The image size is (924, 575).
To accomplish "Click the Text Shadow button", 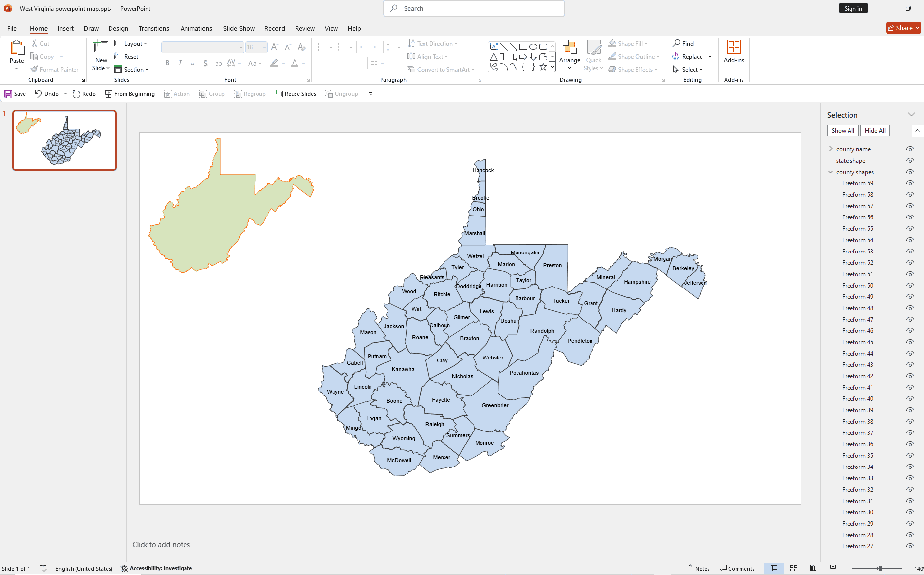I will [205, 63].
